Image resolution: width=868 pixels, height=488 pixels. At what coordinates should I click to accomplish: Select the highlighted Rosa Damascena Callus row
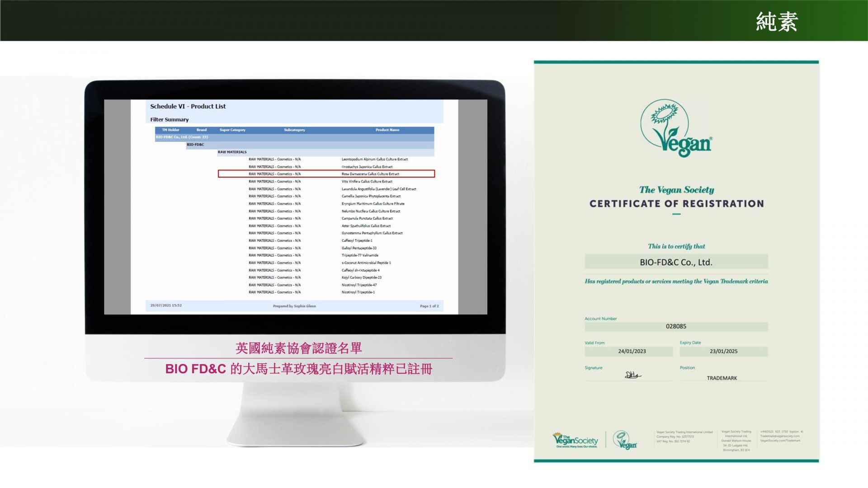326,174
